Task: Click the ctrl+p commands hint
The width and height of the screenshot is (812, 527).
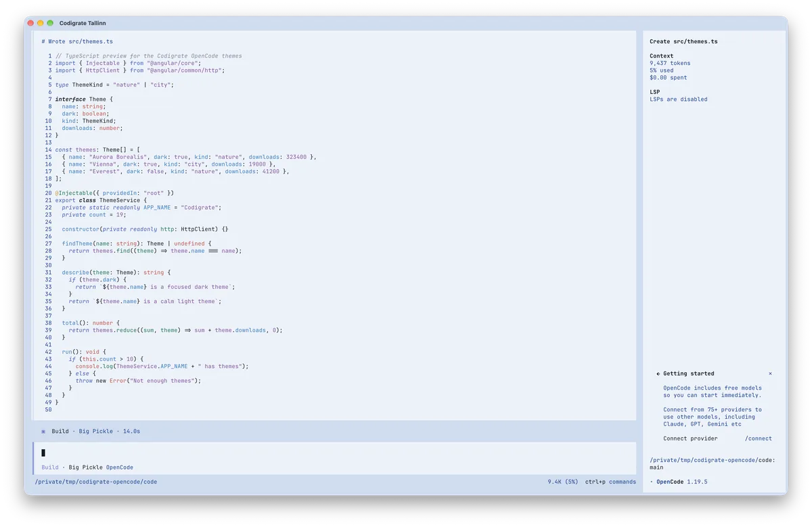Action: tap(610, 482)
